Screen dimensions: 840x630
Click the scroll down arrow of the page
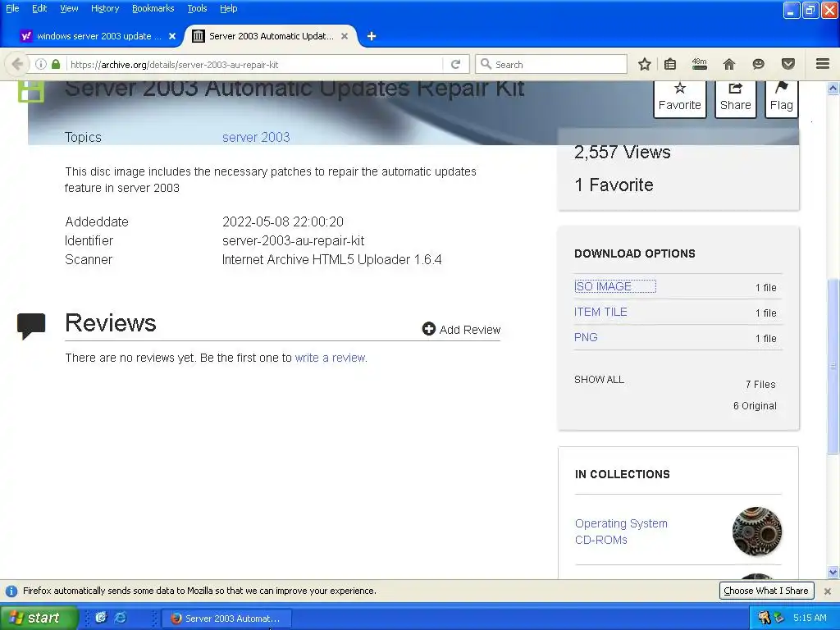pyautogui.click(x=833, y=572)
